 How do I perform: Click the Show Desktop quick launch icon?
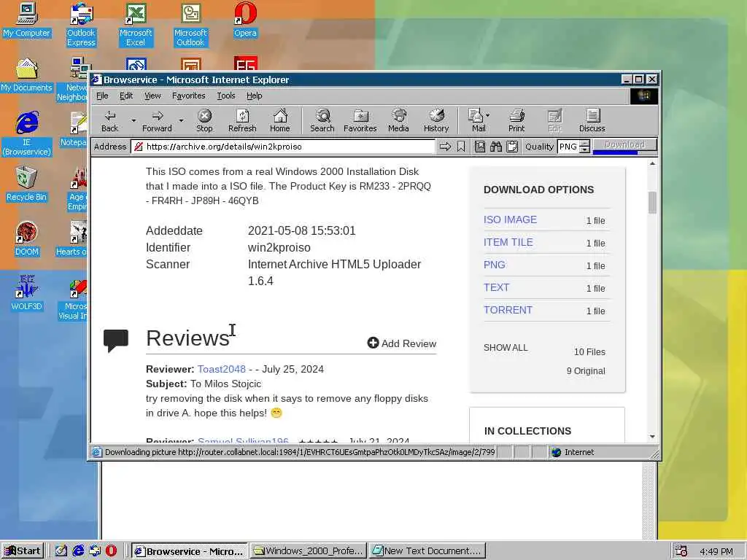61,551
